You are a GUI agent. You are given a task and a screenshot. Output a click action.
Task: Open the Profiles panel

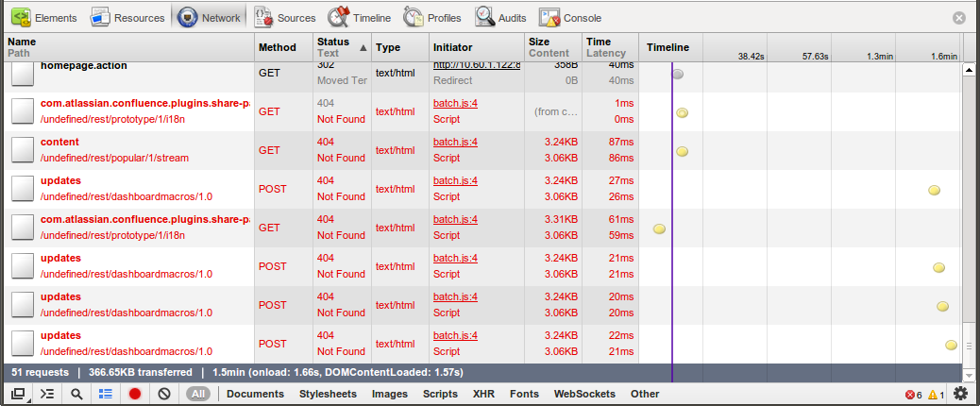pos(432,18)
